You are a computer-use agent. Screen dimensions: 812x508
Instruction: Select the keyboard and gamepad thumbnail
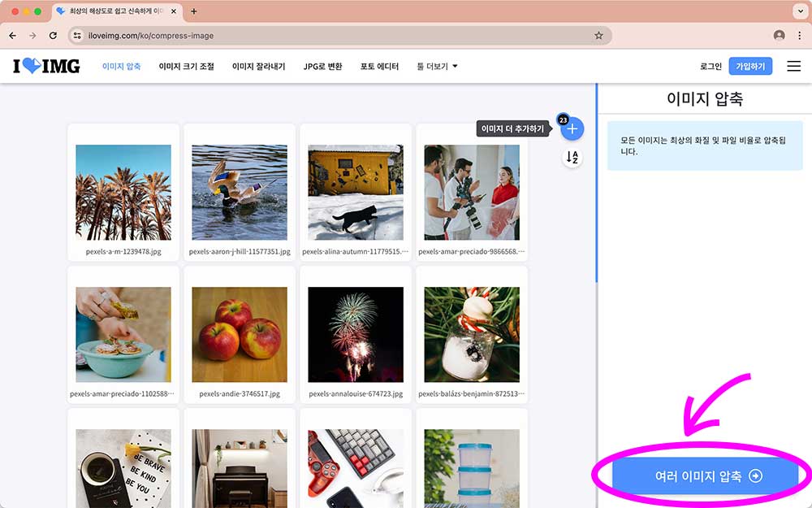[356, 469]
